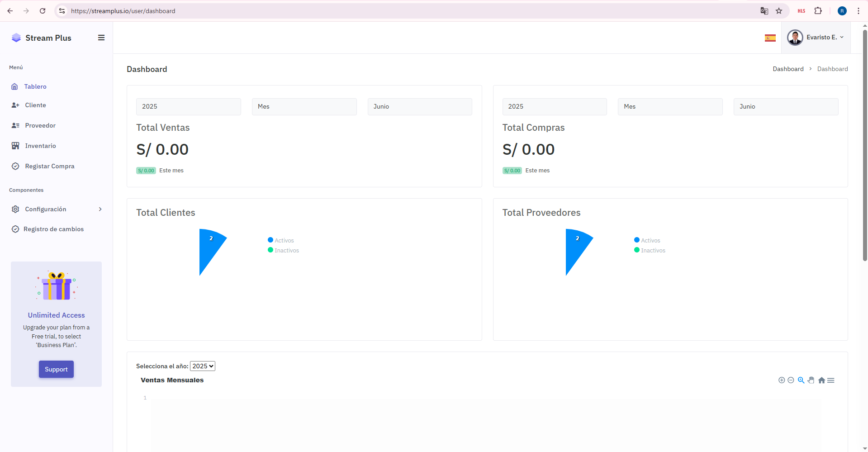Click the Registro de cambios icon
This screenshot has height=452, width=868.
pos(15,229)
